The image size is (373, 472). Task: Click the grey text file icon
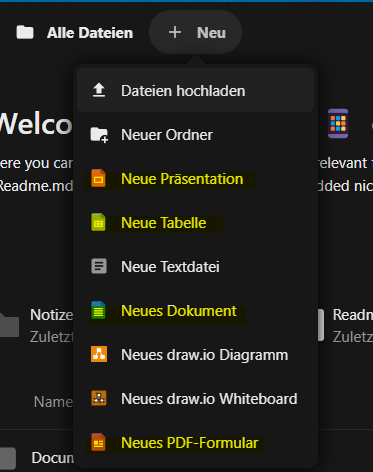click(x=99, y=266)
